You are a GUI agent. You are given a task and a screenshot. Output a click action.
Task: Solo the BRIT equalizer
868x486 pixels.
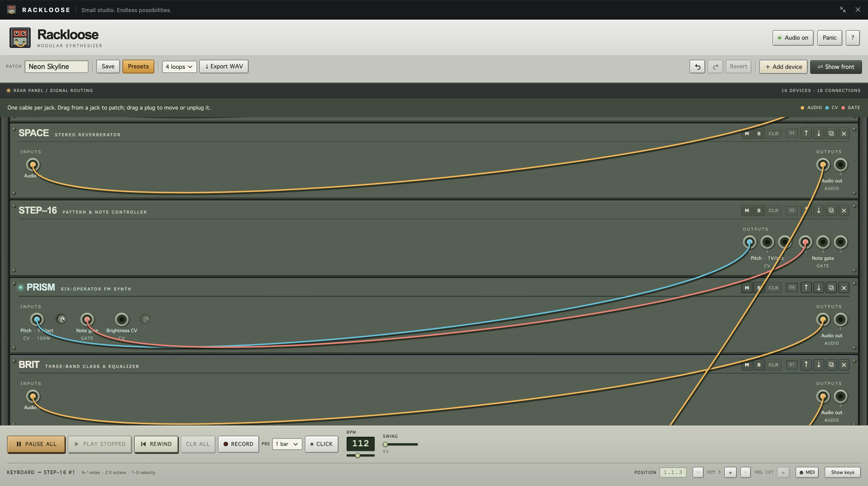[759, 365]
